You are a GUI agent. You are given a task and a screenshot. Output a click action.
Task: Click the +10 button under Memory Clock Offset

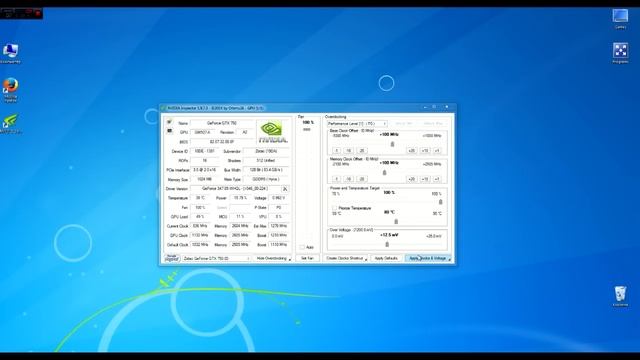point(424,179)
